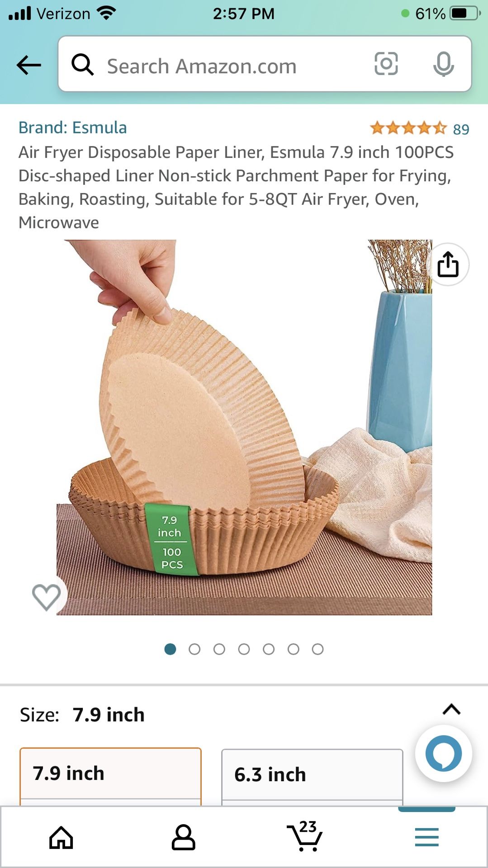Go to Home via house icon
This screenshot has width=488, height=868.
coord(61,838)
